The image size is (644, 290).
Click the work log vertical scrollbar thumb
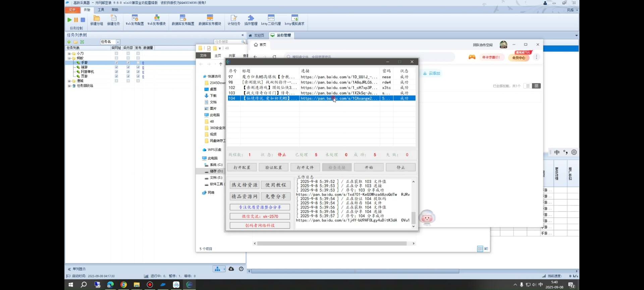pos(413,217)
